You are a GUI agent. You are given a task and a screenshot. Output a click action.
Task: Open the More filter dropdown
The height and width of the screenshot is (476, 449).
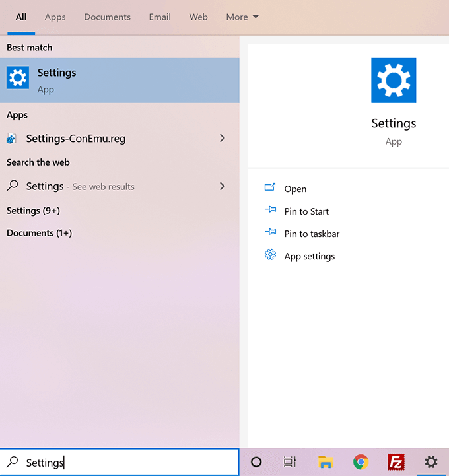(x=242, y=17)
